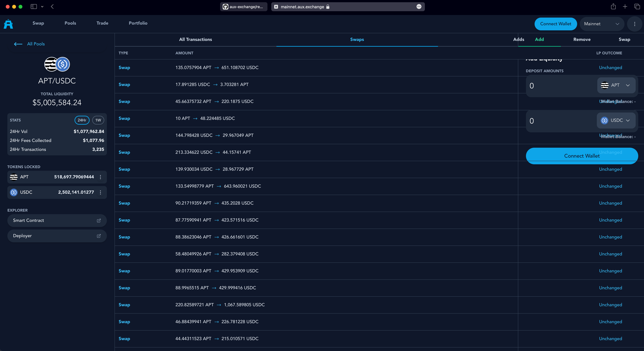Switch liquidity panel to Remove
Image resolution: width=644 pixels, height=351 pixels.
coord(582,39)
